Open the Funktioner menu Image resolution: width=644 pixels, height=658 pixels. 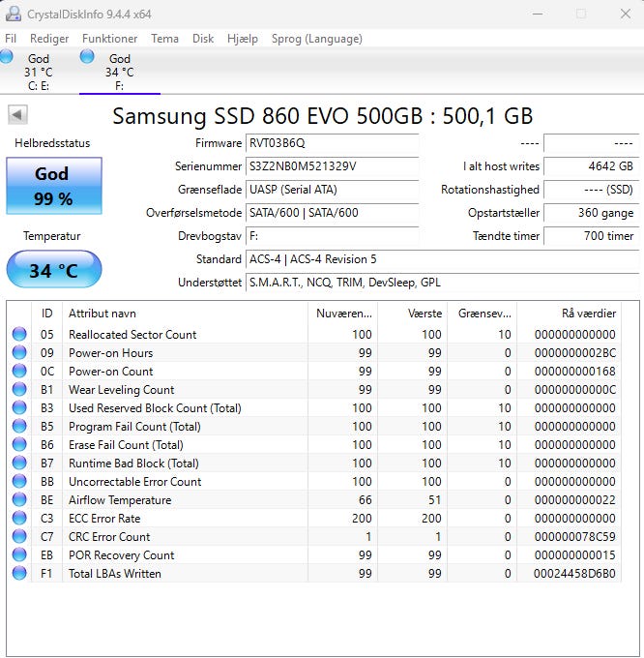[109, 39]
